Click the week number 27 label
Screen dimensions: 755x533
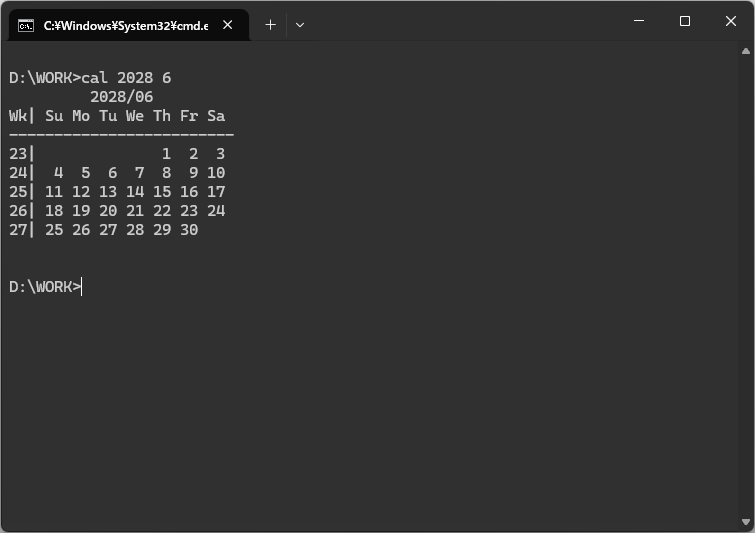tap(18, 230)
